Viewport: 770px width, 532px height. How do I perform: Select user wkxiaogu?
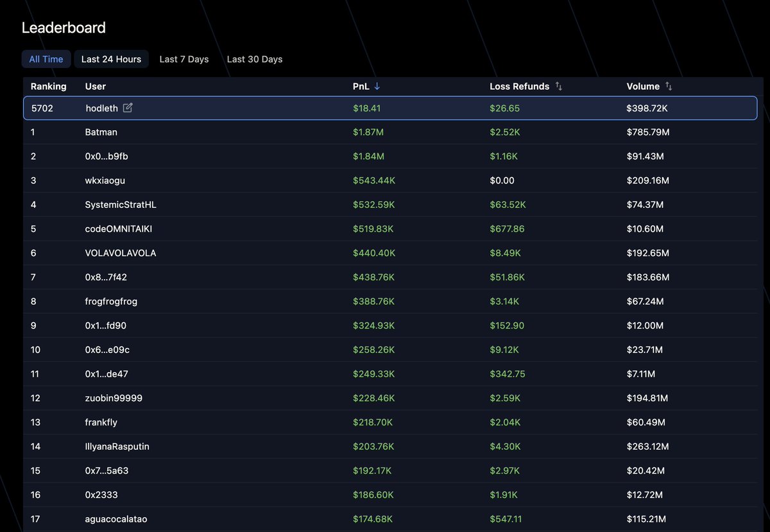pyautogui.click(x=105, y=181)
